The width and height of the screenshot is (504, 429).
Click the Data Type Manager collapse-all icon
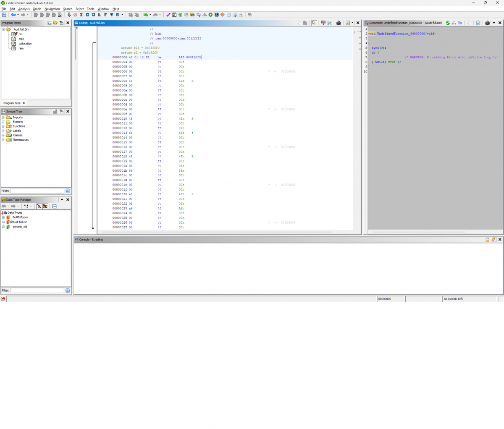54,206
